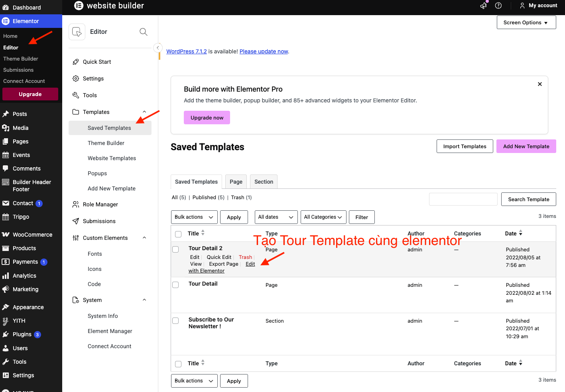Open the All Categories dropdown
Screen dimensions: 565x392
323,217
